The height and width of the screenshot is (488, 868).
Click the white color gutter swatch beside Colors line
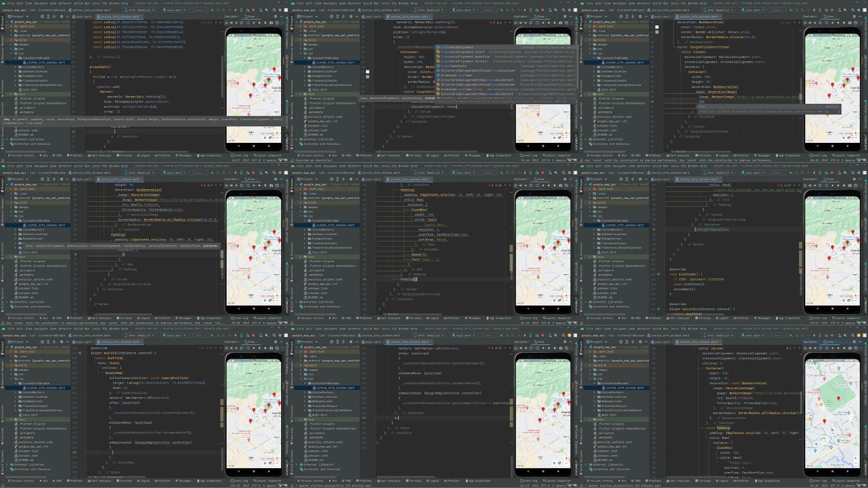[x=367, y=72]
